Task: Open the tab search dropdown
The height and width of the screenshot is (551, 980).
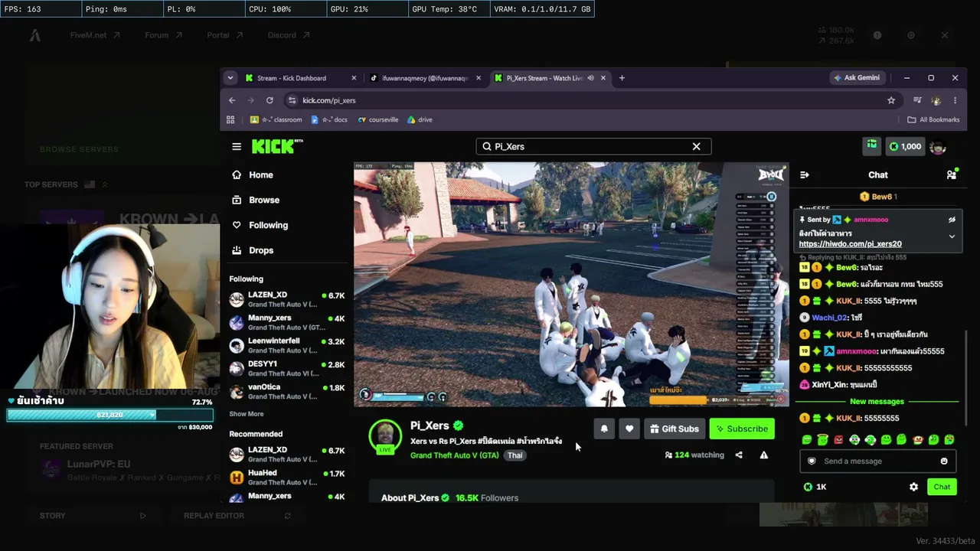Action: pyautogui.click(x=230, y=78)
